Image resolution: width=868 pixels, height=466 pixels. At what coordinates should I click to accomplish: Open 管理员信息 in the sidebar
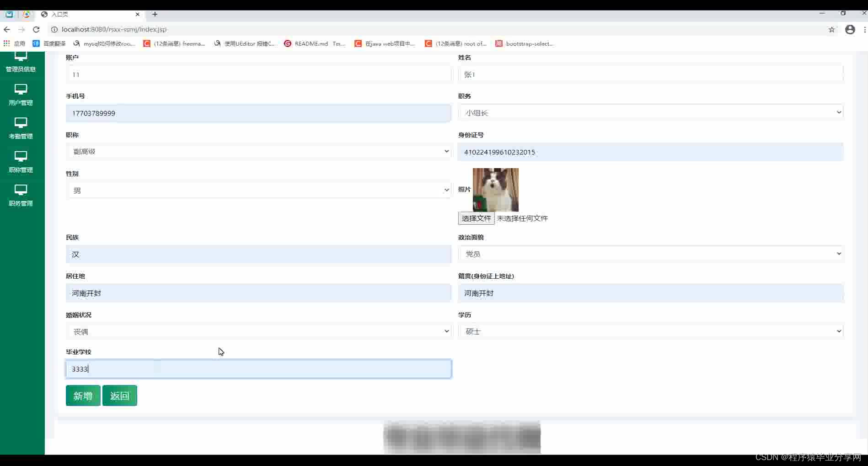tap(21, 62)
